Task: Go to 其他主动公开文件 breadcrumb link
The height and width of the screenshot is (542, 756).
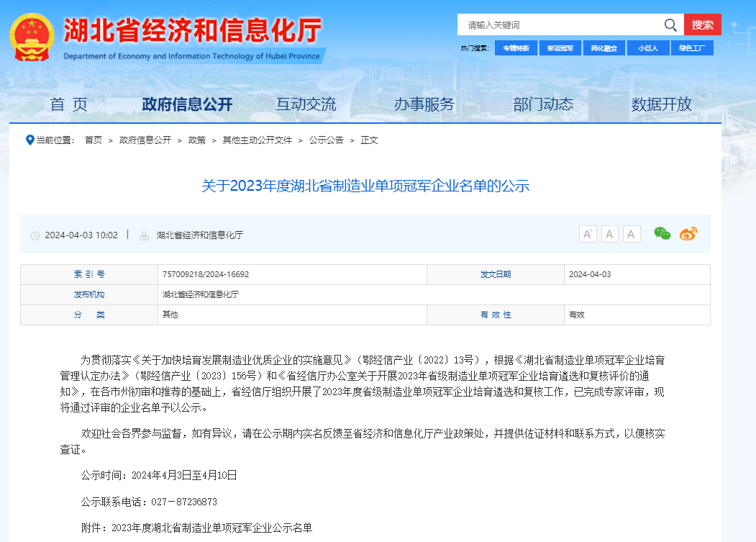Action: (257, 140)
